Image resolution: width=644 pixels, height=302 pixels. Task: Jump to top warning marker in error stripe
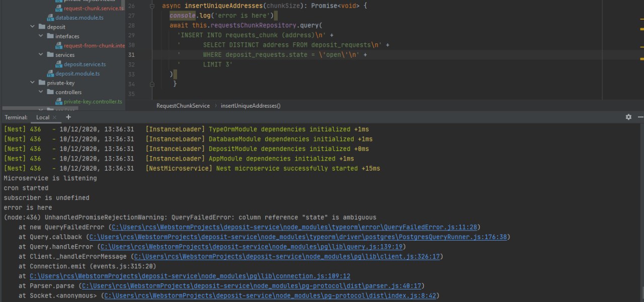click(x=641, y=19)
